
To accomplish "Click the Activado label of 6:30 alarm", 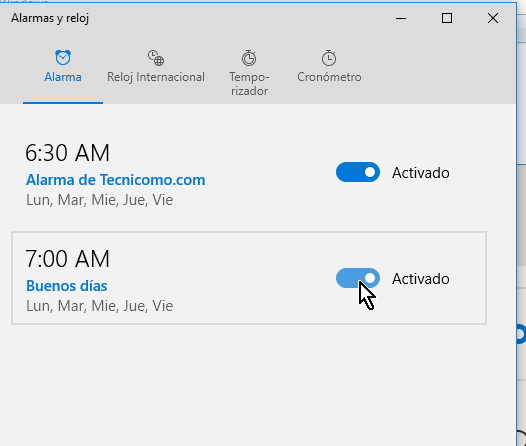I will point(421,173).
